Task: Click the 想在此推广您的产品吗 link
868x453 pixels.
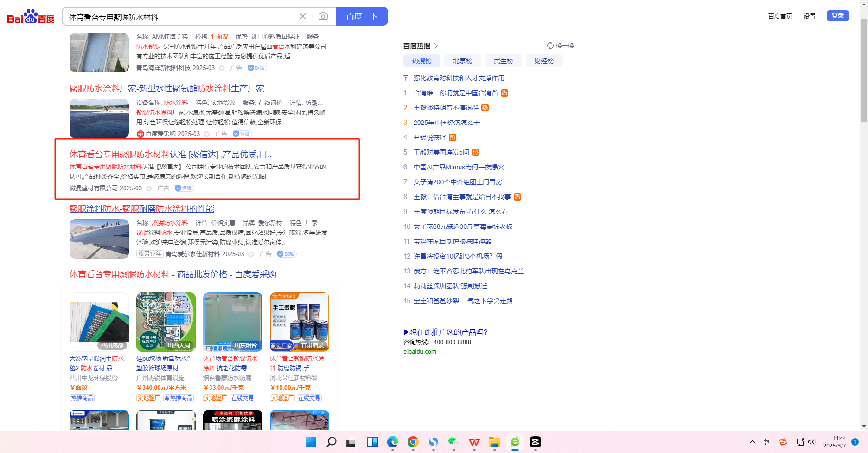Action: tap(446, 332)
